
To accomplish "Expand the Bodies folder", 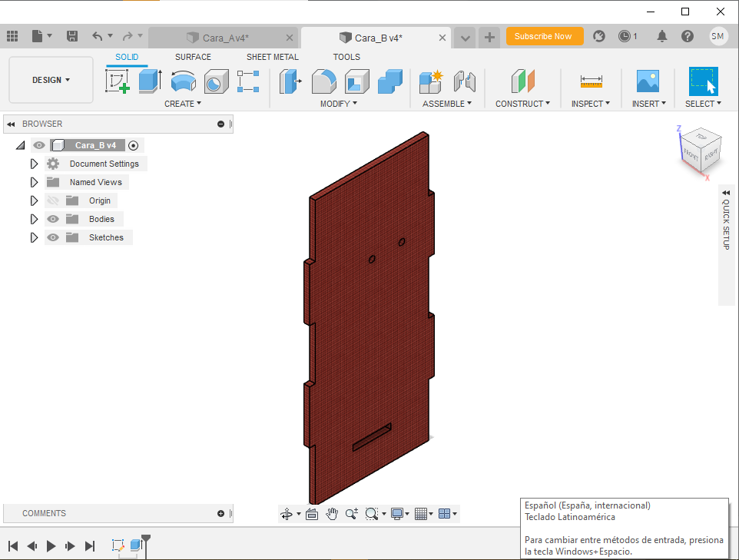I will click(34, 219).
